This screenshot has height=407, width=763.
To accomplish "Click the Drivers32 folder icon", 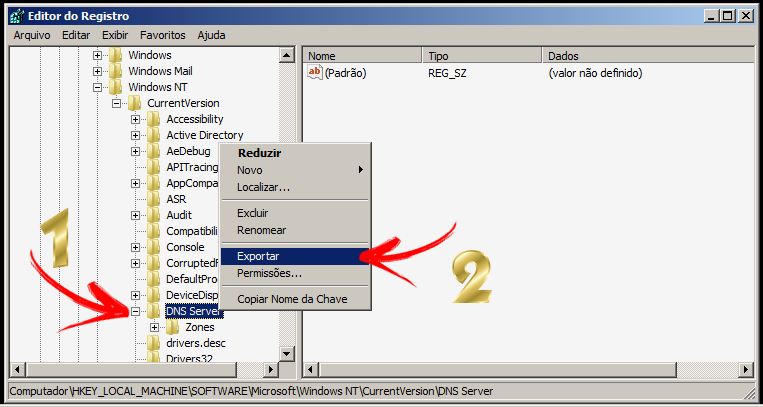I will click(x=153, y=358).
